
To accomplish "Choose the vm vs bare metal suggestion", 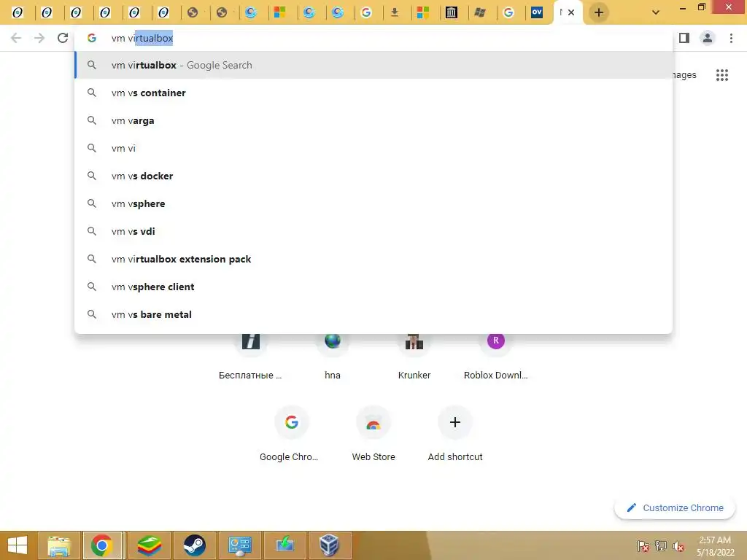I will tap(373, 314).
